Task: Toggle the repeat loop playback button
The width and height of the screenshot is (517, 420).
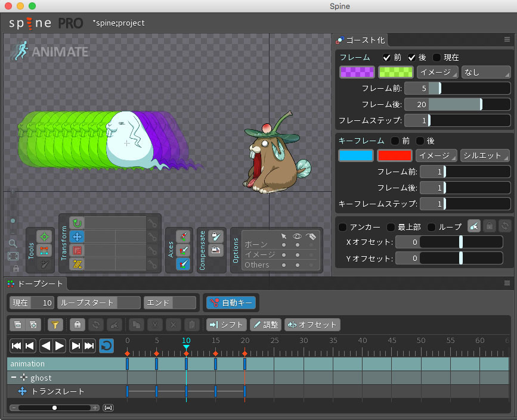Action: (x=107, y=346)
